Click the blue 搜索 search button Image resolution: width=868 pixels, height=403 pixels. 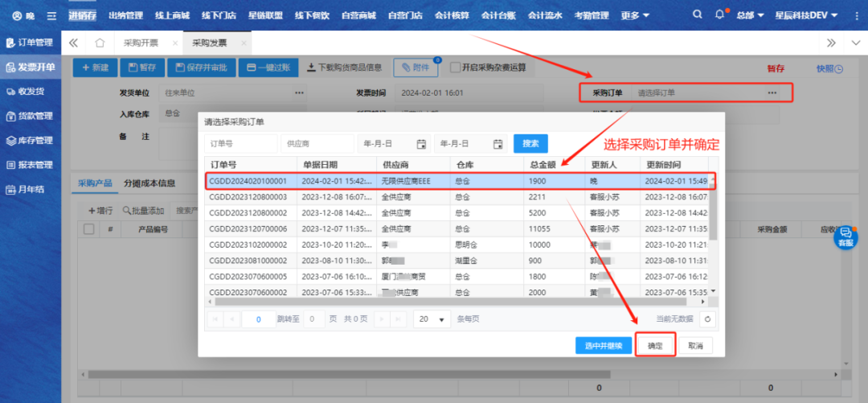pyautogui.click(x=530, y=144)
